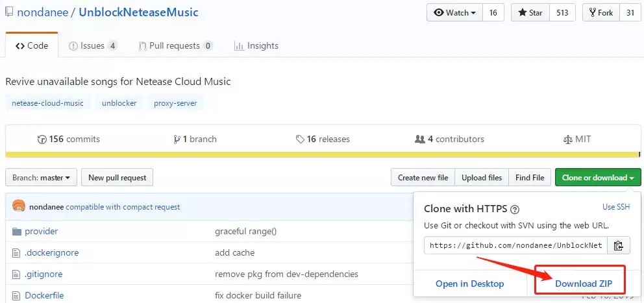Switch to the Issues tab
This screenshot has height=303, width=644.
click(93, 45)
